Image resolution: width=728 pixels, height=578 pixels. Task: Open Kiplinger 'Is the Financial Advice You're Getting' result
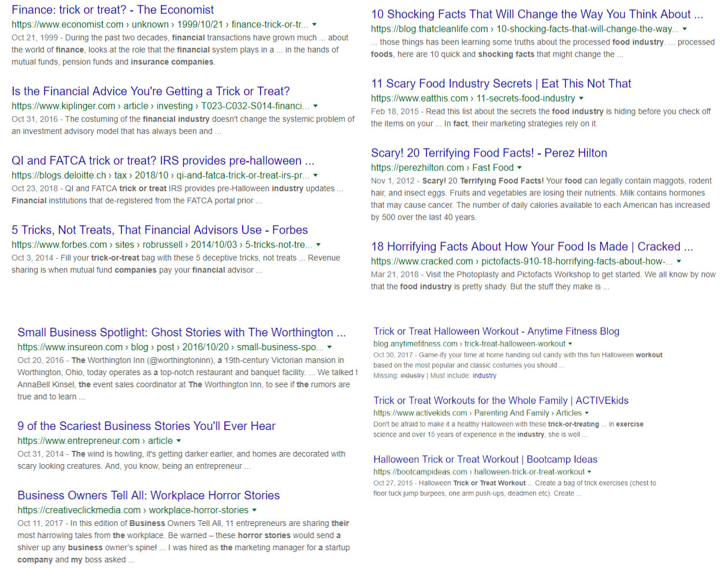[x=151, y=91]
